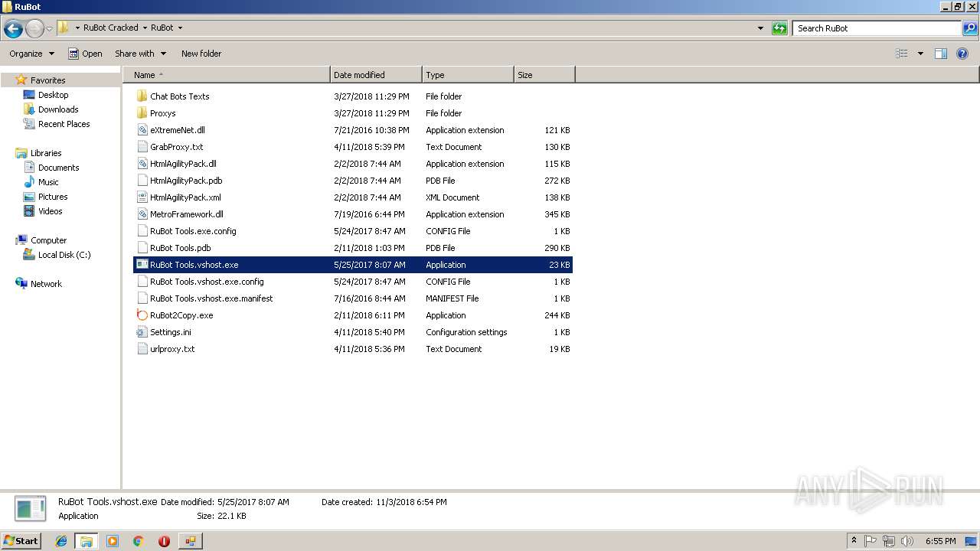This screenshot has height=551, width=980.
Task: Open dropdown arrow after RuBot breadcrumb
Action: [x=180, y=28]
